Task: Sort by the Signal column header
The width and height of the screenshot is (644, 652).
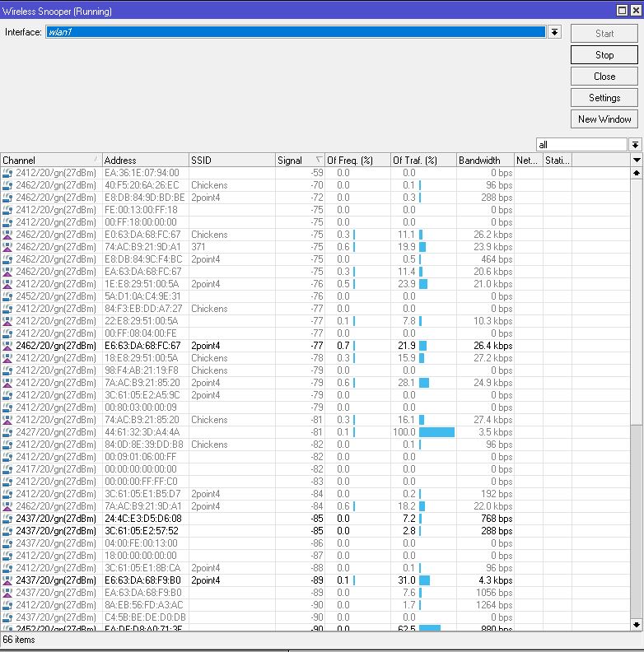Action: tap(300, 160)
